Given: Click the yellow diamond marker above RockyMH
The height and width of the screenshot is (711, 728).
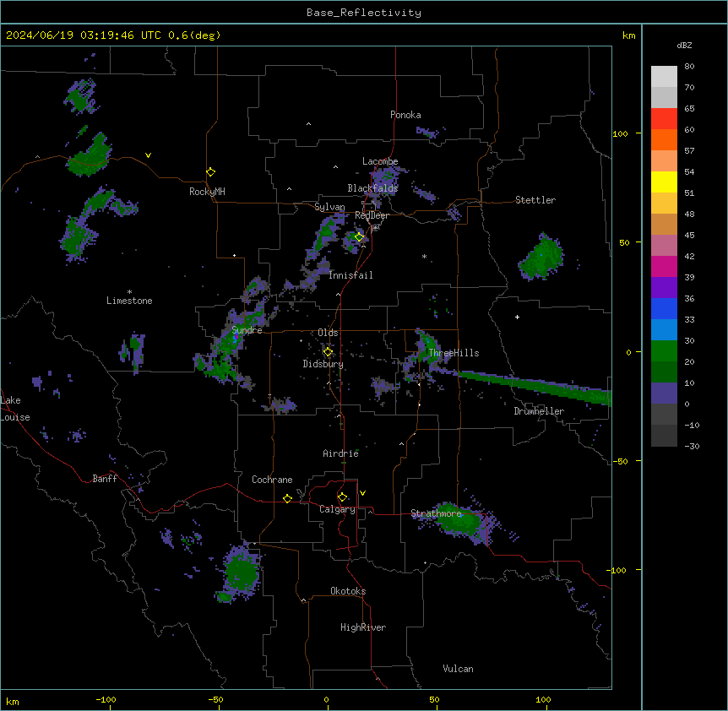Looking at the screenshot, I should [210, 172].
